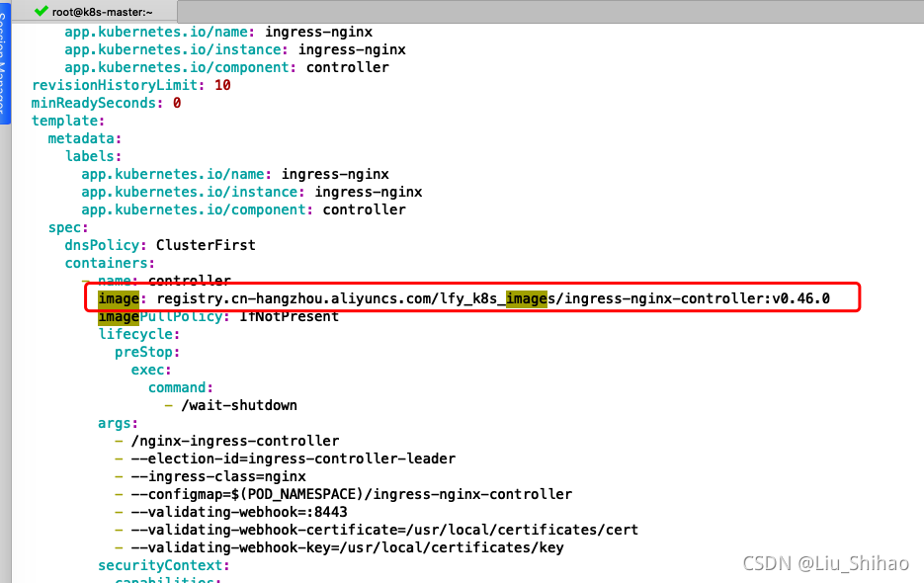Select the root@k8s-master:~ session tab
The width and height of the screenshot is (924, 583).
pyautogui.click(x=94, y=12)
